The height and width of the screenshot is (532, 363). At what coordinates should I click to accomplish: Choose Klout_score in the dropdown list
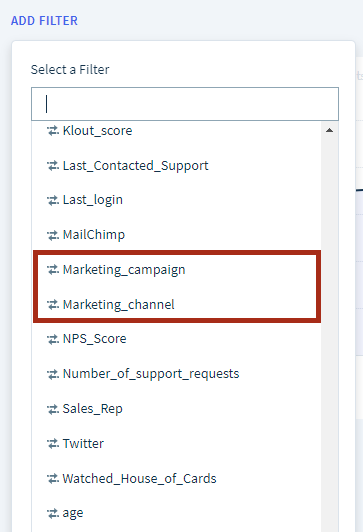pos(176,131)
